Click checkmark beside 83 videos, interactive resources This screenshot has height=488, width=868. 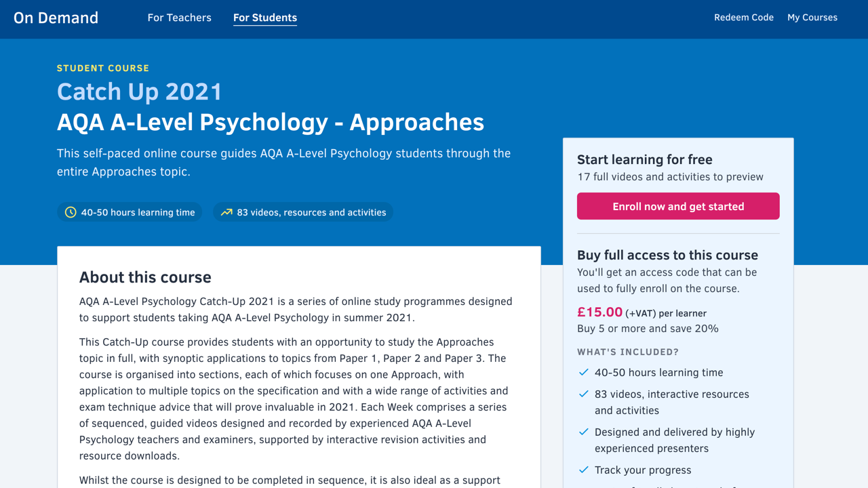coord(583,394)
